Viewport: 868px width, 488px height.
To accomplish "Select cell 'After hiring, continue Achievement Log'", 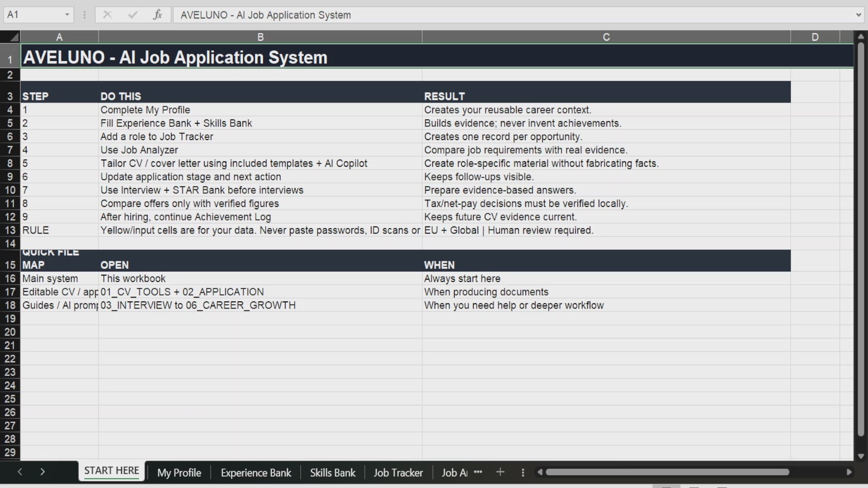I will click(260, 216).
